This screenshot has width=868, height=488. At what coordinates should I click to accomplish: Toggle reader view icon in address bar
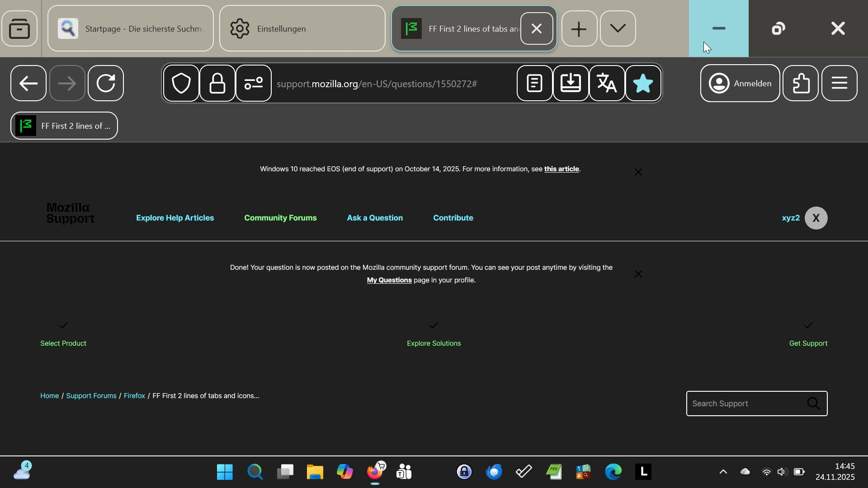[x=534, y=84]
